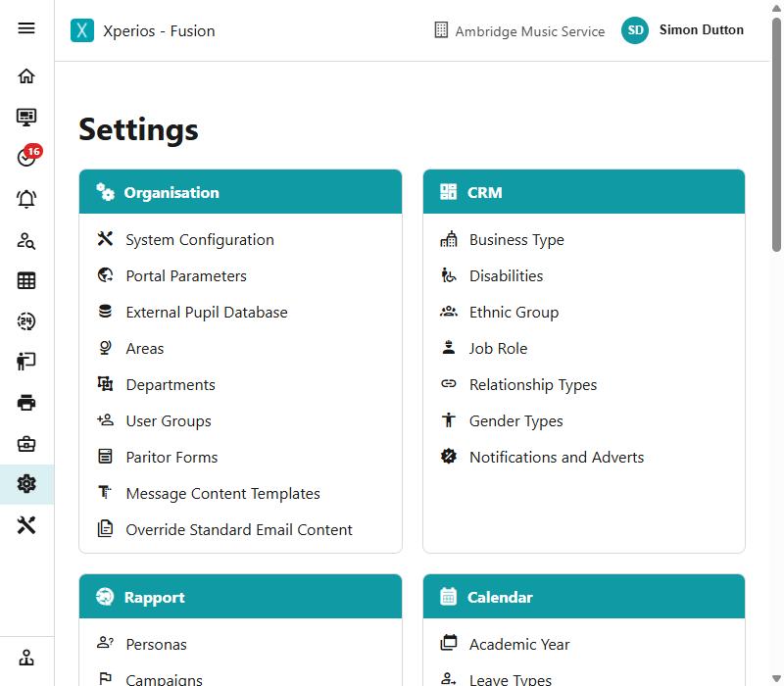Open the alarm bell alerts sidebar icon
The height and width of the screenshot is (686, 784).
26,199
